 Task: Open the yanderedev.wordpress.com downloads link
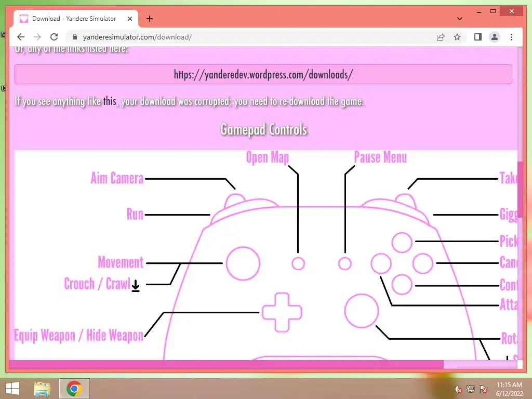pos(263,74)
